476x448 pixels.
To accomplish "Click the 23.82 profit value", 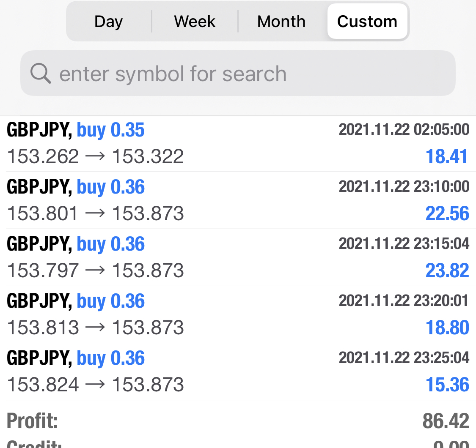I will click(447, 270).
